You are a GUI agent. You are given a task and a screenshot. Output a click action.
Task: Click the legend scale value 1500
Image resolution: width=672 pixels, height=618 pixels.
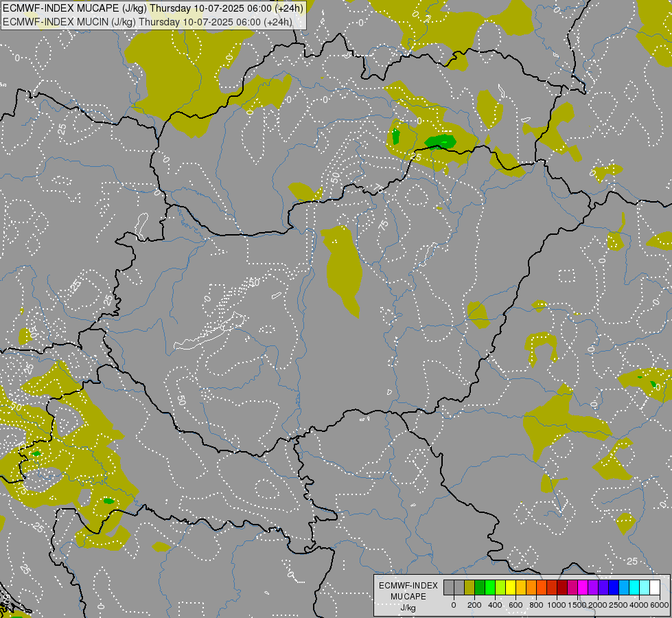point(577,605)
